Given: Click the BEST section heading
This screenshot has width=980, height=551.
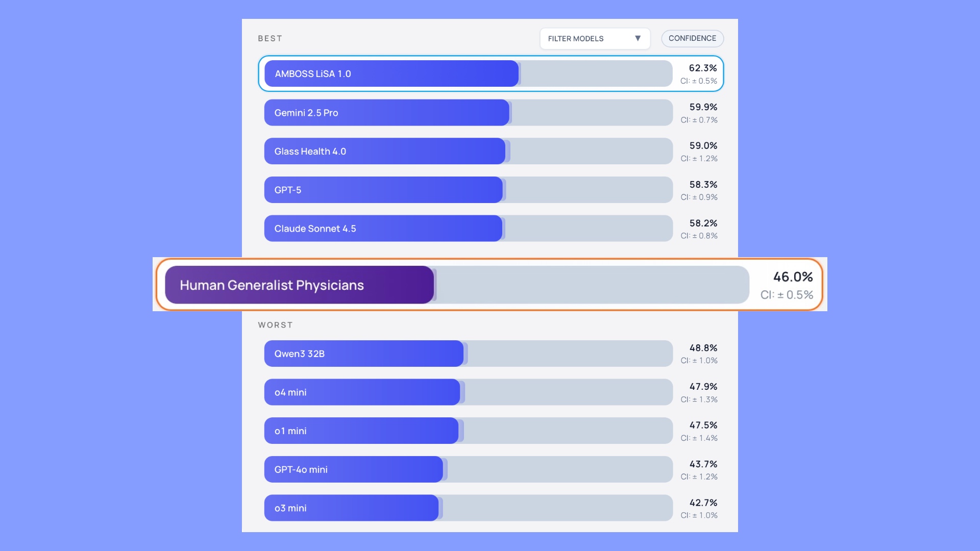Looking at the screenshot, I should click(270, 39).
